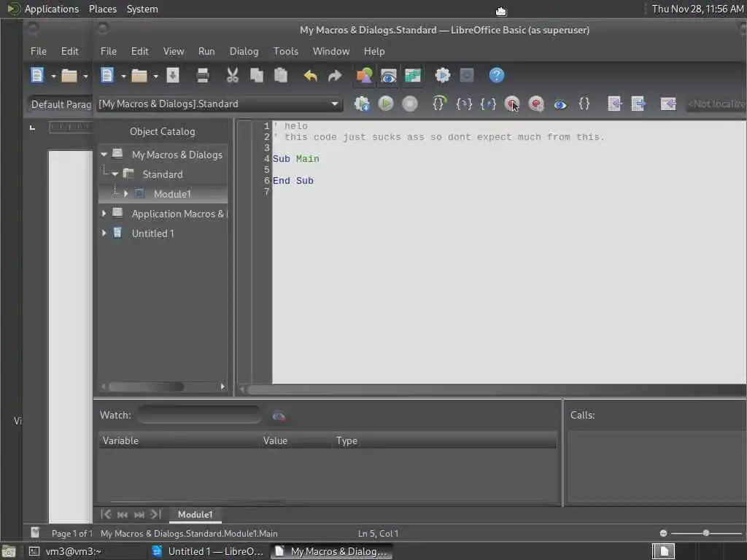Click the Step Over braces icon
Image resolution: width=747 pixels, height=560 pixels.
(x=438, y=104)
